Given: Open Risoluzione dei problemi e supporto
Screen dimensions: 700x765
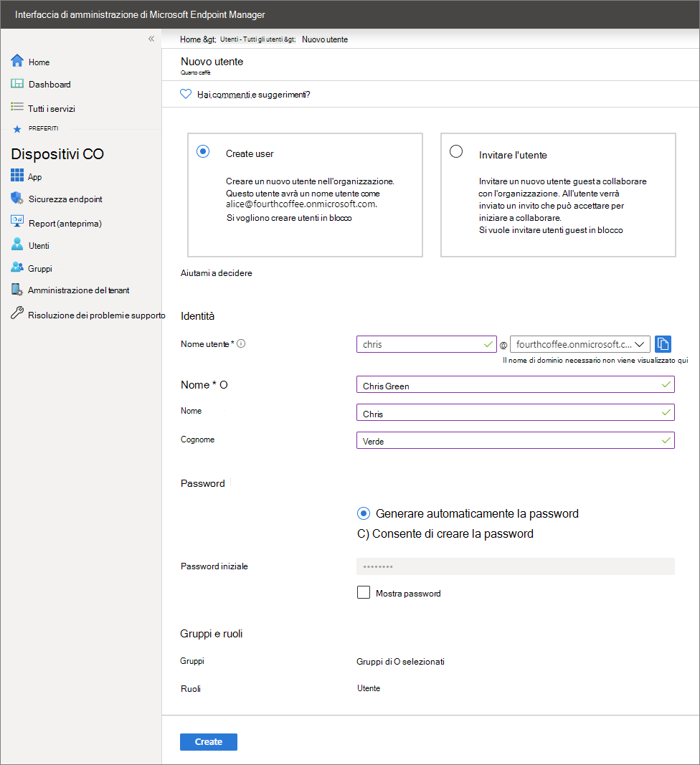Looking at the screenshot, I should (97, 315).
